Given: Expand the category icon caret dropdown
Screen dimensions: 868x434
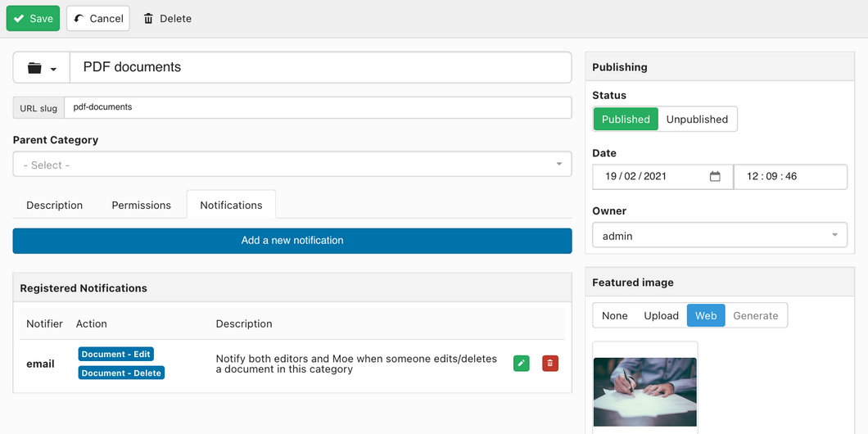Looking at the screenshot, I should point(54,70).
